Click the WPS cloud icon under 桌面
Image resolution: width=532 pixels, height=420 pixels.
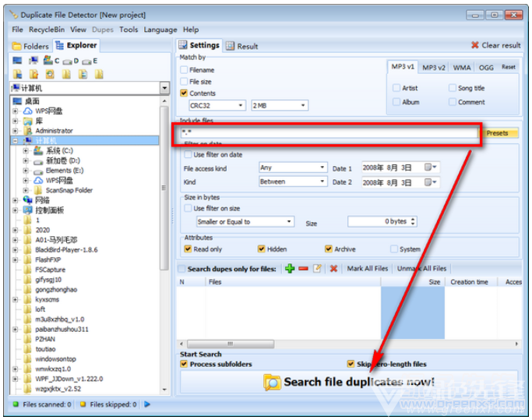click(x=28, y=111)
